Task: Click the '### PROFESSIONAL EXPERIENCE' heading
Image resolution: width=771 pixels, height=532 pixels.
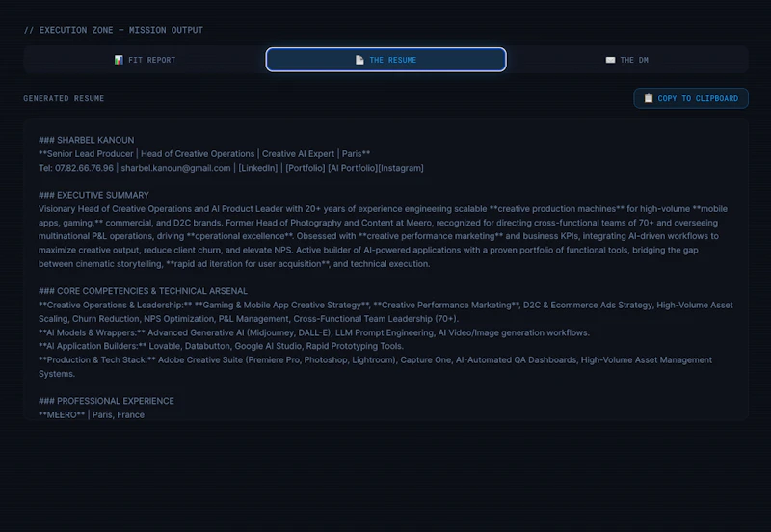Action: [106, 401]
